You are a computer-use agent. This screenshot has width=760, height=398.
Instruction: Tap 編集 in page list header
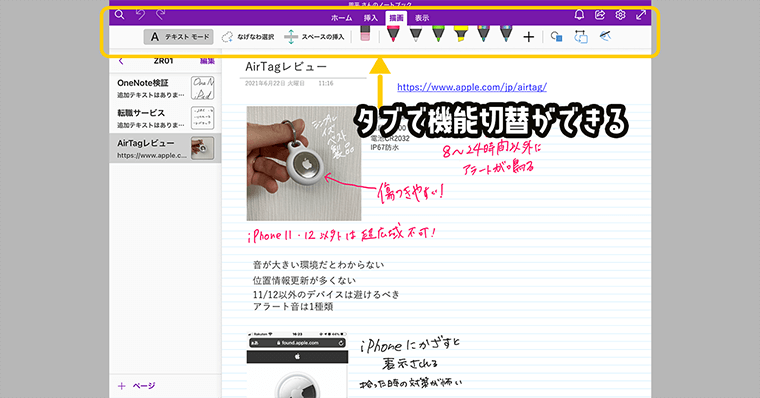(x=207, y=61)
